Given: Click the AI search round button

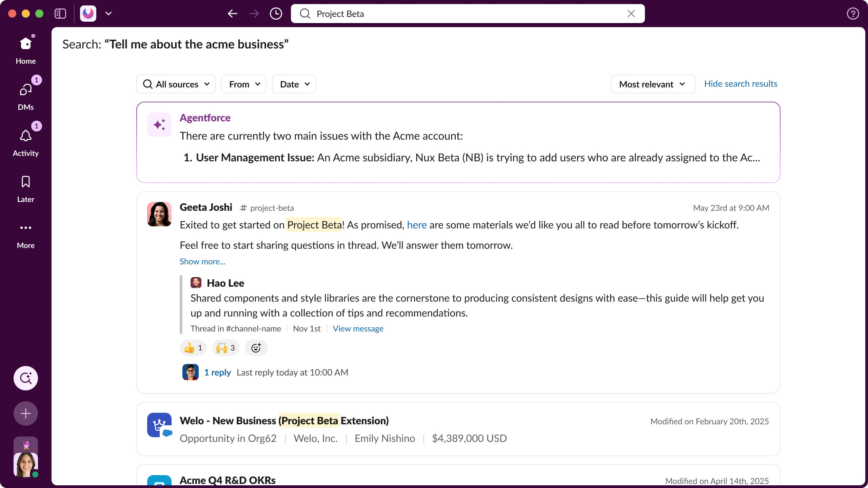Looking at the screenshot, I should 26,378.
